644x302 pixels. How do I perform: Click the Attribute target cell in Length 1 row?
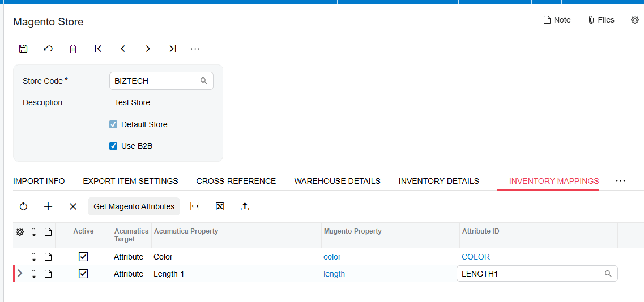pyautogui.click(x=131, y=274)
